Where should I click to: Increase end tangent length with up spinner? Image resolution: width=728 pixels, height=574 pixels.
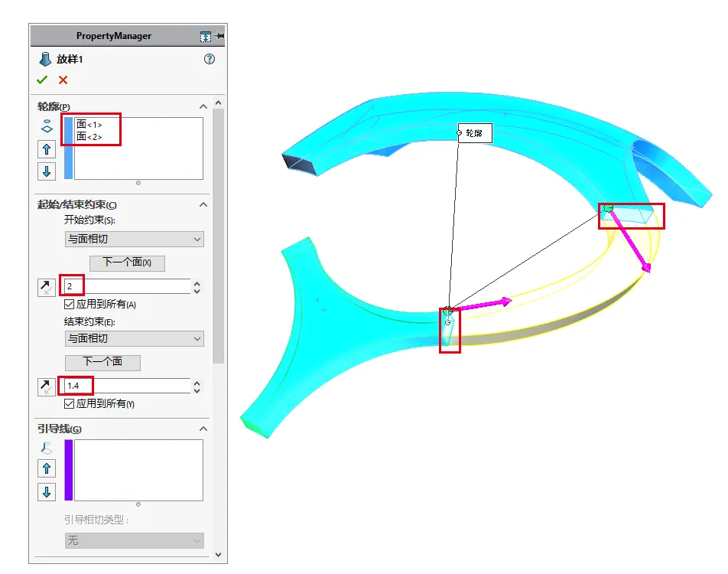point(197,383)
